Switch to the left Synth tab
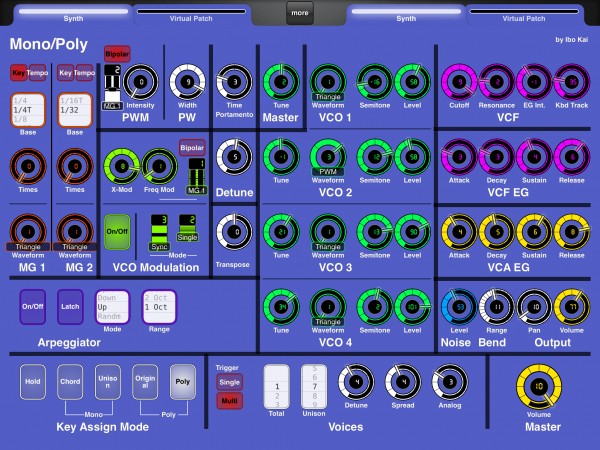This screenshot has height=450, width=600. click(73, 15)
